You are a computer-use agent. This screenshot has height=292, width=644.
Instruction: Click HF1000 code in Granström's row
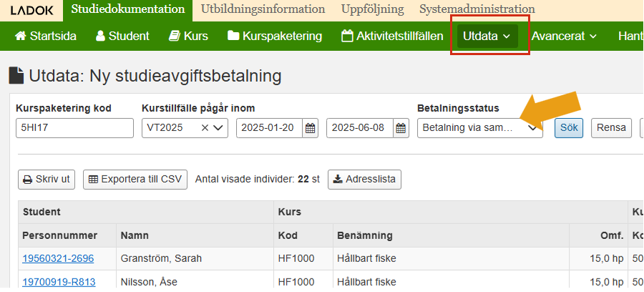pyautogui.click(x=296, y=258)
